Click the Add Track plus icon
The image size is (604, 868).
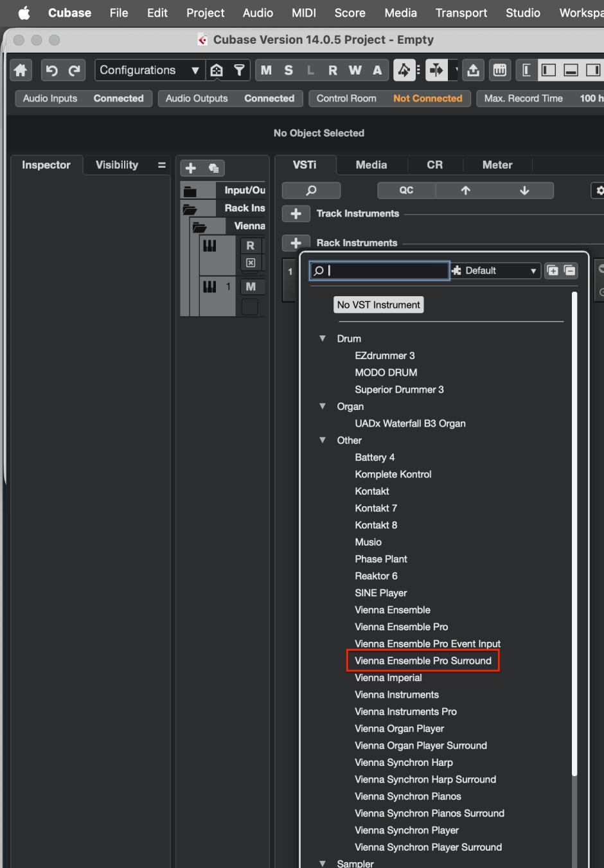pos(191,168)
